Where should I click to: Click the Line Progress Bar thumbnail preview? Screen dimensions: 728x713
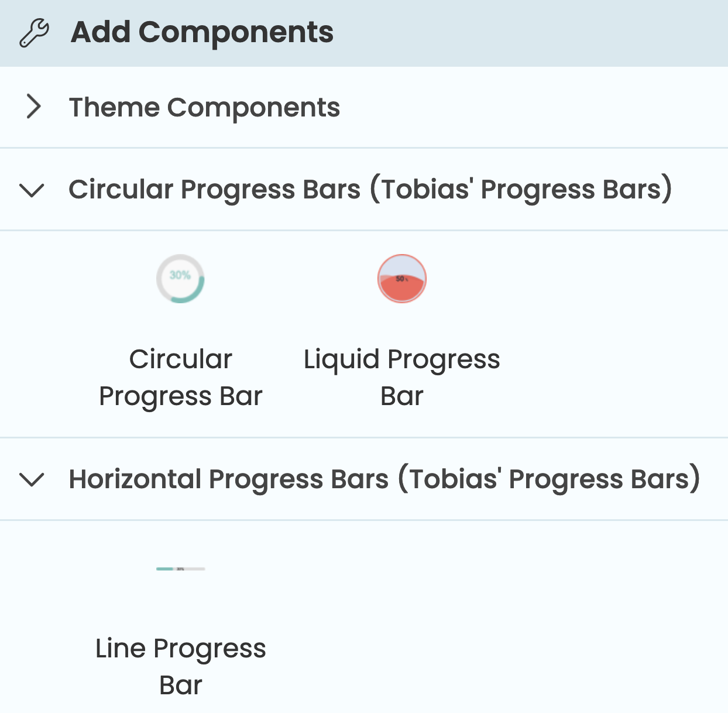[x=180, y=568]
